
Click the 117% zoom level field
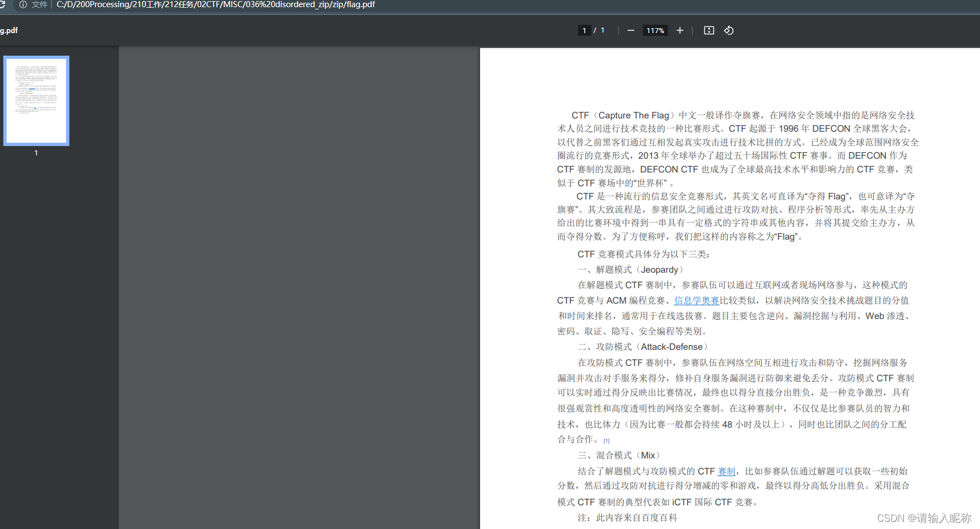(x=655, y=30)
